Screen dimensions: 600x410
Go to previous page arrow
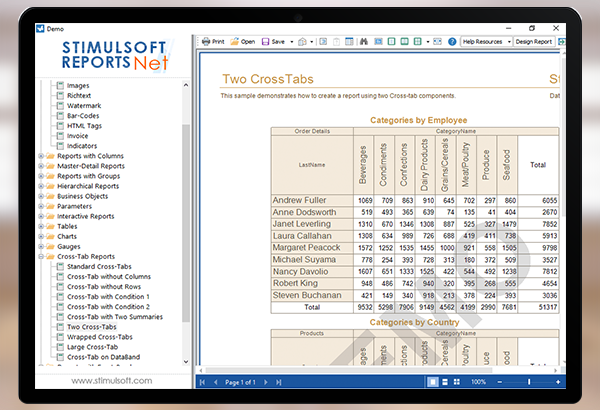coord(215,382)
